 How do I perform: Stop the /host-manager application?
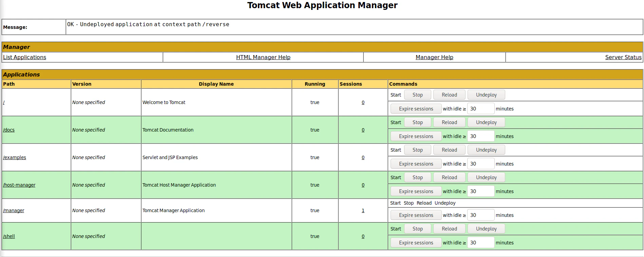[418, 177]
